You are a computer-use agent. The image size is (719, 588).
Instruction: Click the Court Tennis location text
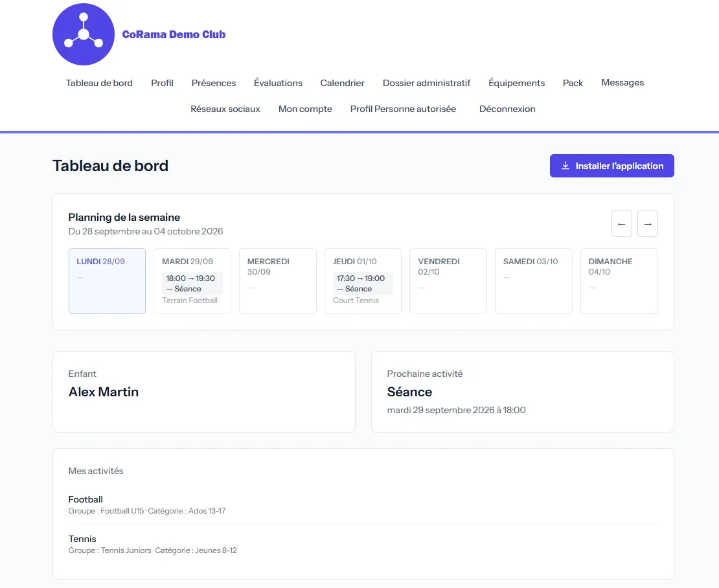(x=356, y=300)
